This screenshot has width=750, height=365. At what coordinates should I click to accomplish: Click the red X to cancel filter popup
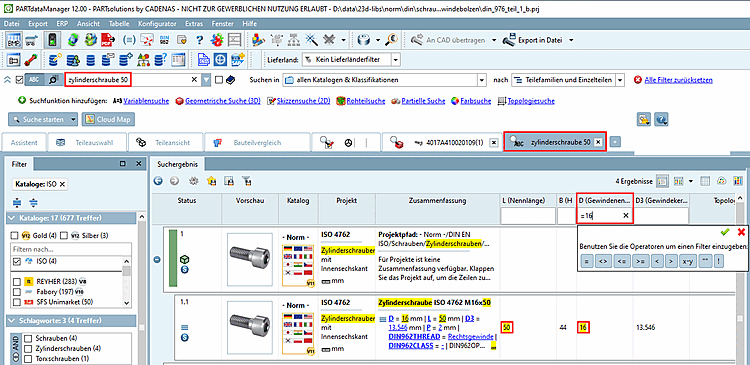click(x=741, y=232)
